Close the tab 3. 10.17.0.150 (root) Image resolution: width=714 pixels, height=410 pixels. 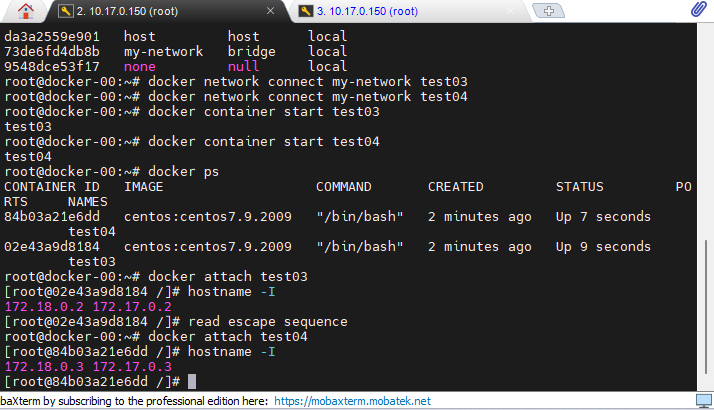(x=511, y=11)
